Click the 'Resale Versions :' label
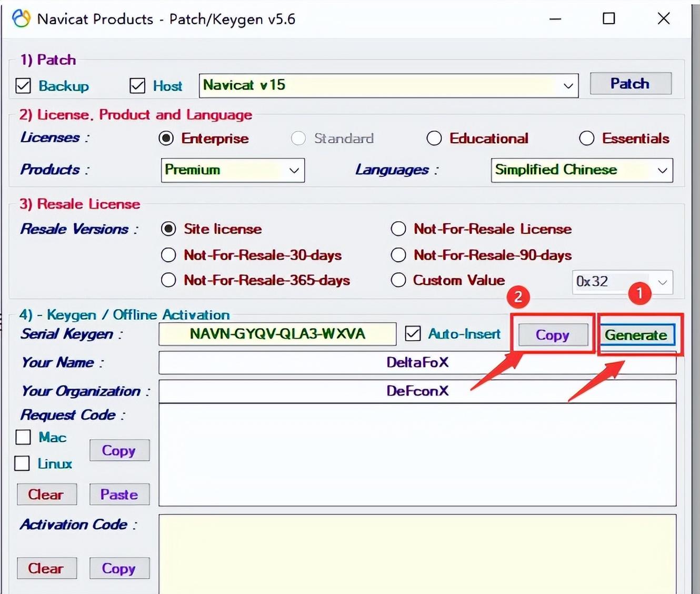The height and width of the screenshot is (594, 700). pyautogui.click(x=79, y=230)
